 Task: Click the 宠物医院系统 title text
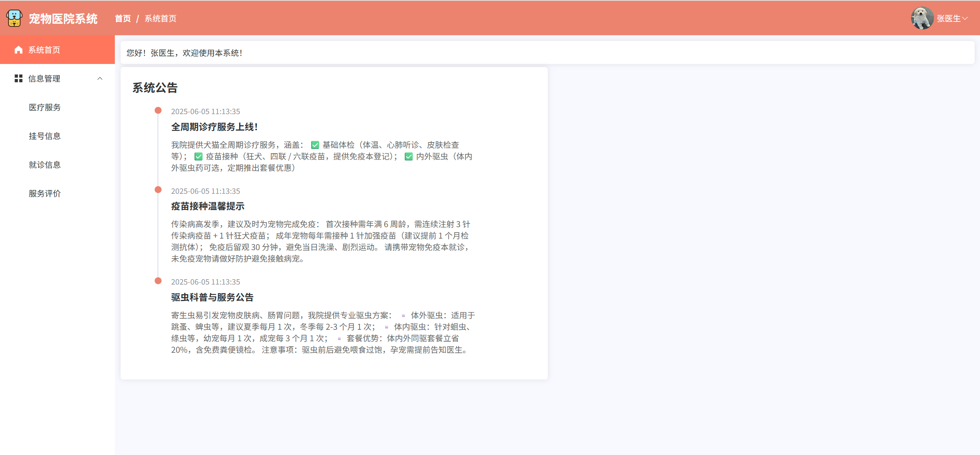pos(63,18)
